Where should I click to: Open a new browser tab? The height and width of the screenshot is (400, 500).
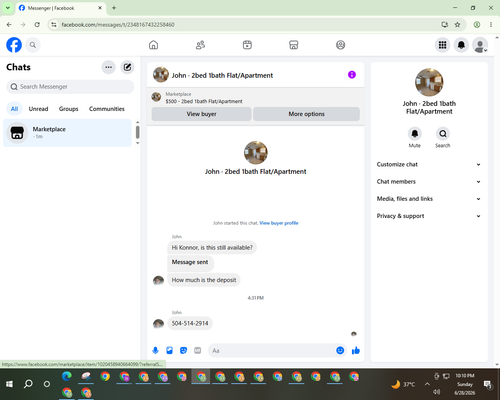pyautogui.click(x=114, y=8)
